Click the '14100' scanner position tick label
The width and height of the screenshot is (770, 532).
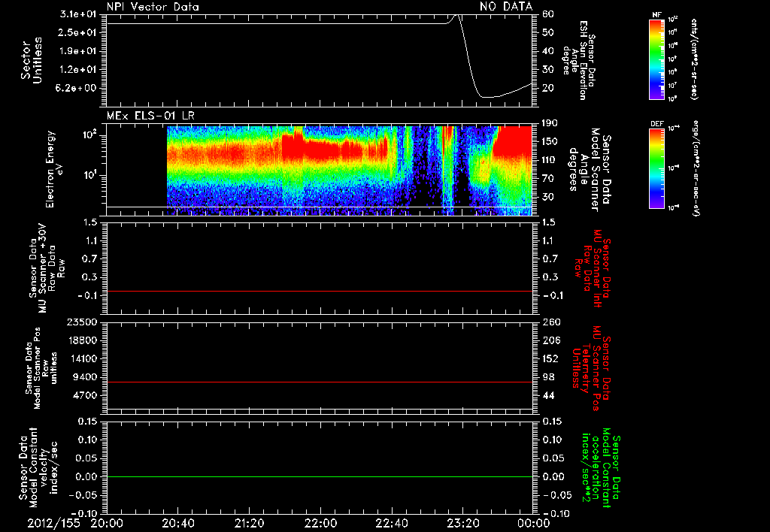(x=81, y=358)
